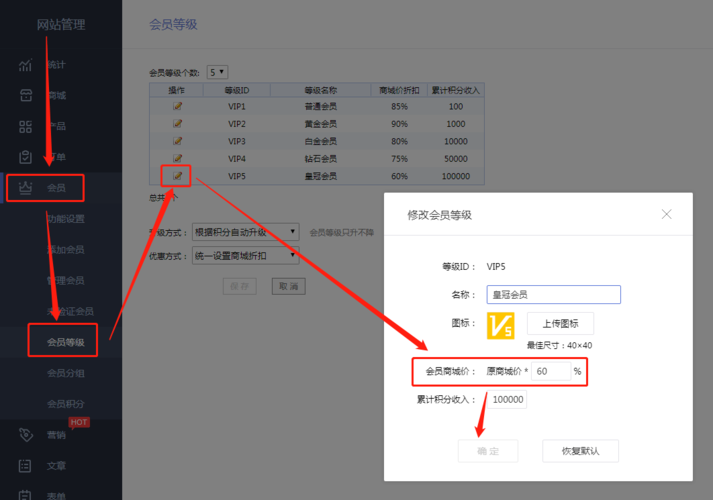Open 会员等级 submenu item
This screenshot has width=713, height=500.
(x=66, y=342)
